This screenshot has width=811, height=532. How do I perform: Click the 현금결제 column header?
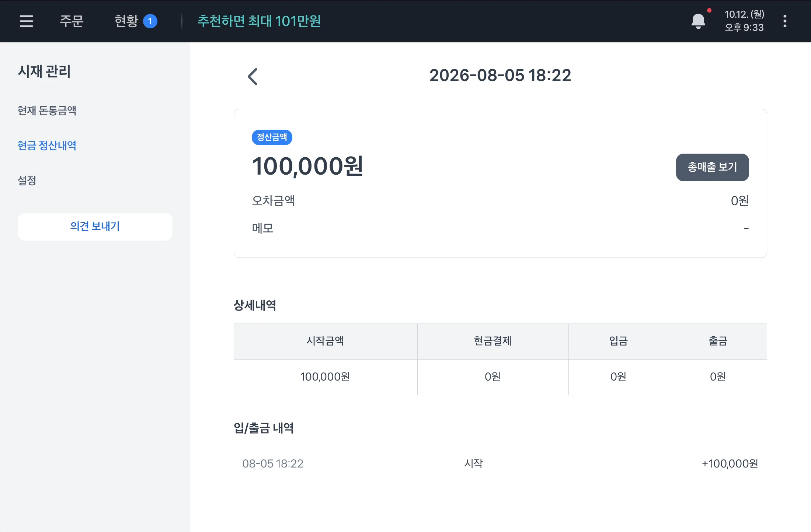[493, 341]
